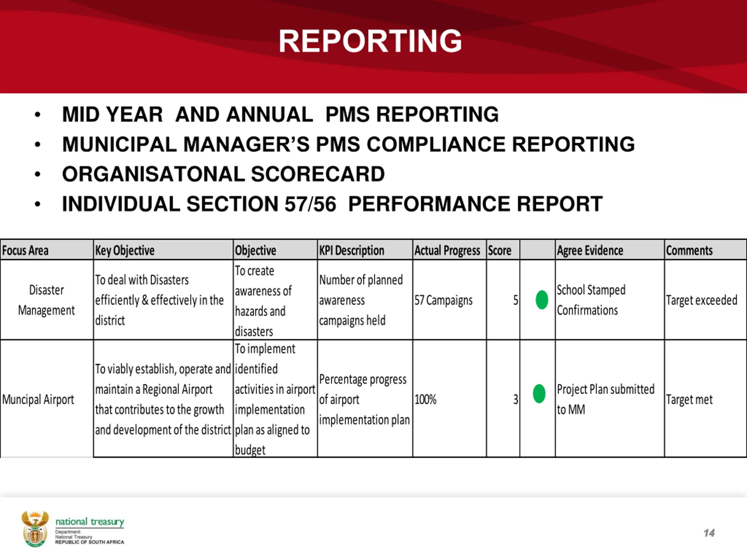Select the 'ORGANISATONAL SCORECARD' bullet
747x560 pixels.
(223, 174)
